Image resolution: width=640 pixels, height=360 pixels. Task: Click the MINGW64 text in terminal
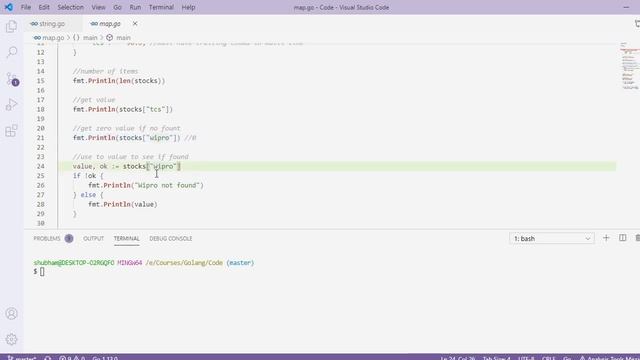[130, 263]
